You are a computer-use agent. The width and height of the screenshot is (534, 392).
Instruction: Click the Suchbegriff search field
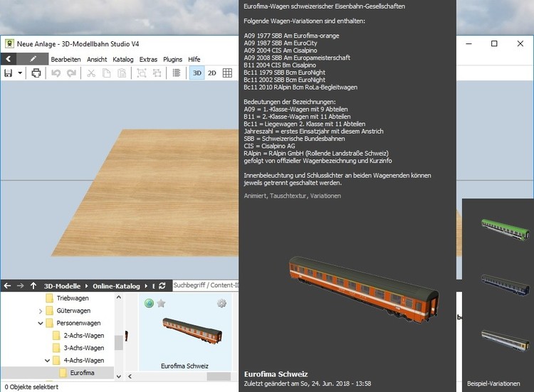(x=206, y=285)
